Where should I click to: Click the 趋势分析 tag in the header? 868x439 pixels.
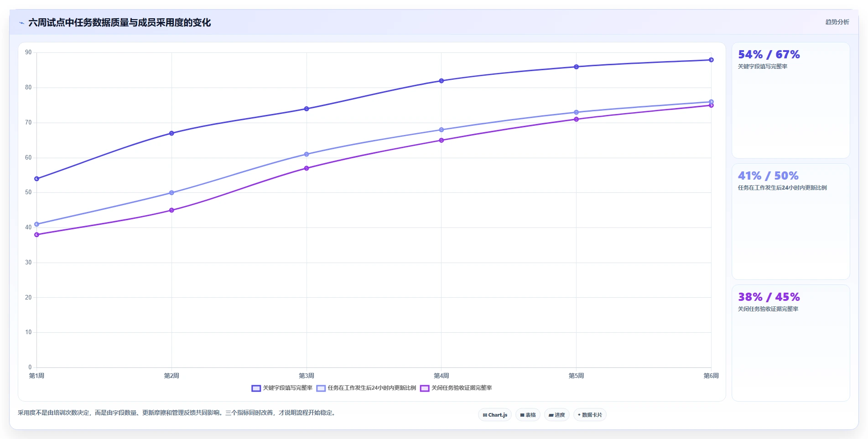click(837, 22)
